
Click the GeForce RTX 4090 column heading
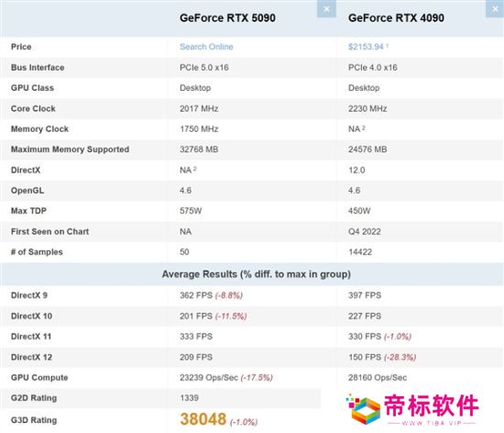(x=396, y=18)
